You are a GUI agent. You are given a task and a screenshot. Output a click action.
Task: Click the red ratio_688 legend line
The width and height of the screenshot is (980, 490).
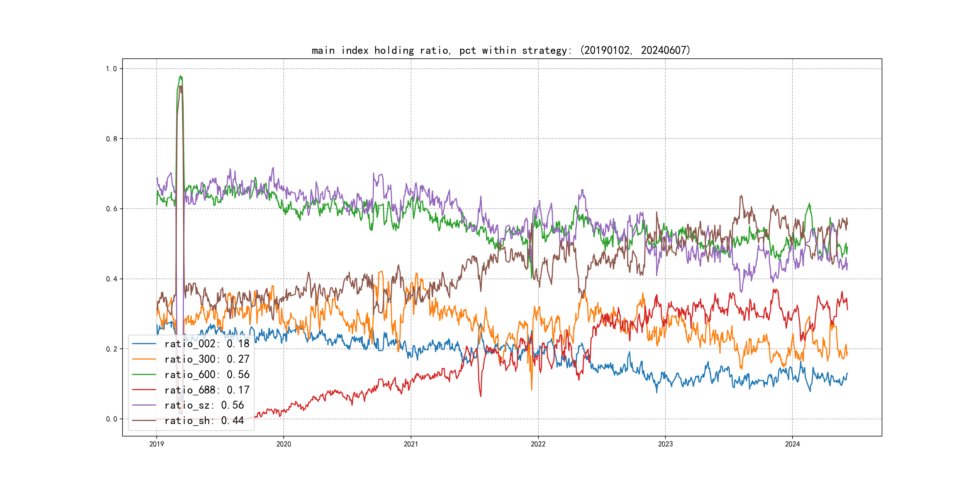pyautogui.click(x=144, y=390)
